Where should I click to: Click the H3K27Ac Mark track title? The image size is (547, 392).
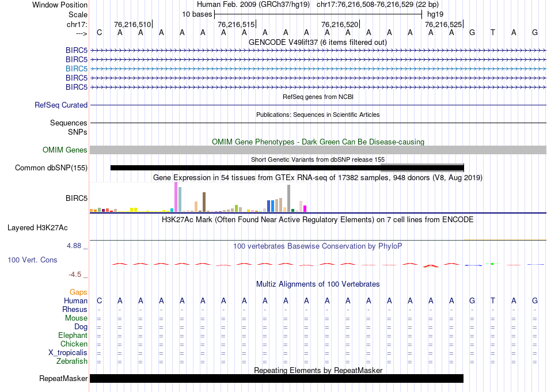pos(318,220)
